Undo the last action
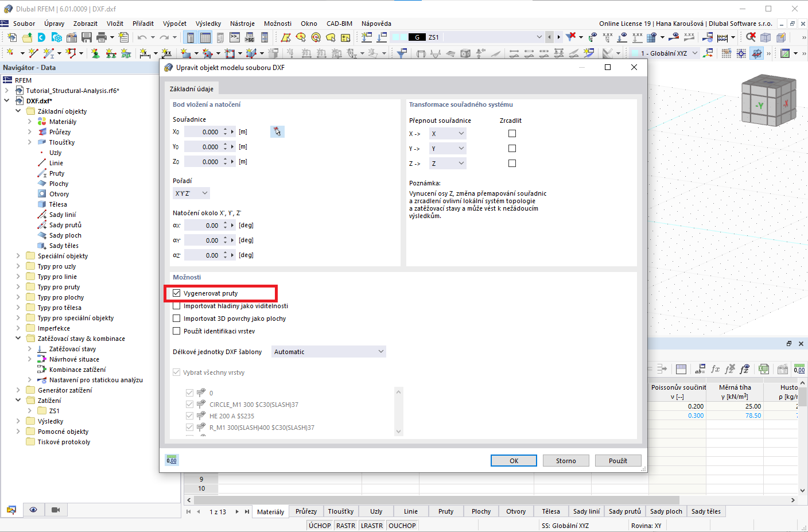This screenshot has height=532, width=808. [142, 37]
